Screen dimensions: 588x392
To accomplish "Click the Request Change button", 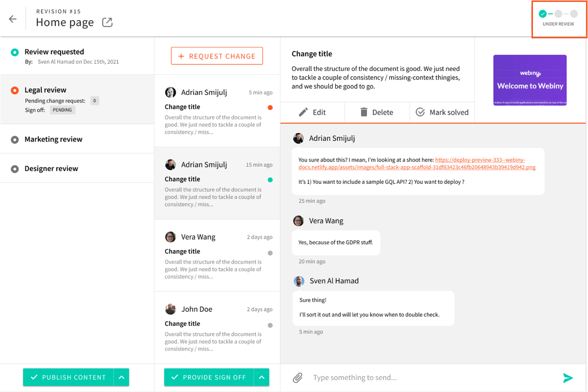I will coord(217,56).
